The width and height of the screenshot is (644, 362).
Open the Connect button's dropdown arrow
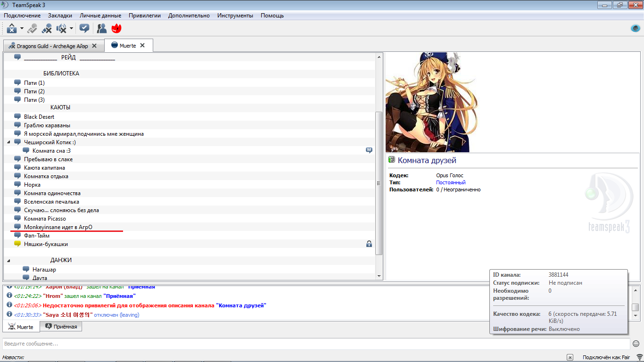point(22,29)
